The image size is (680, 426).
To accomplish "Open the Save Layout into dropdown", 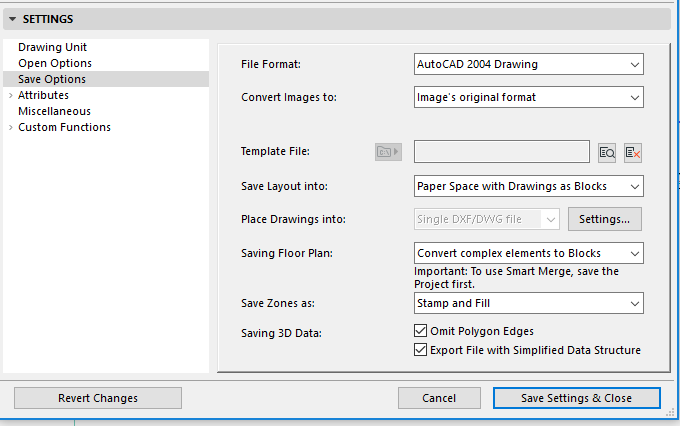I will (528, 186).
